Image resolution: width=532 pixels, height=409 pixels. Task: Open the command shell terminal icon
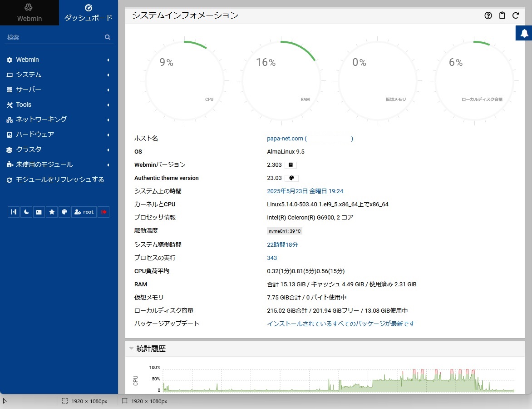click(39, 212)
